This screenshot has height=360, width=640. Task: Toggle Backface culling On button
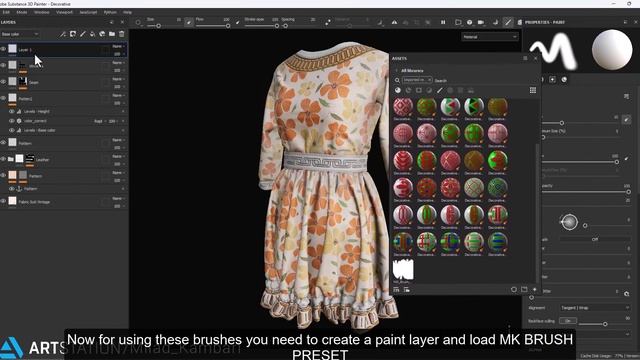[x=568, y=321]
